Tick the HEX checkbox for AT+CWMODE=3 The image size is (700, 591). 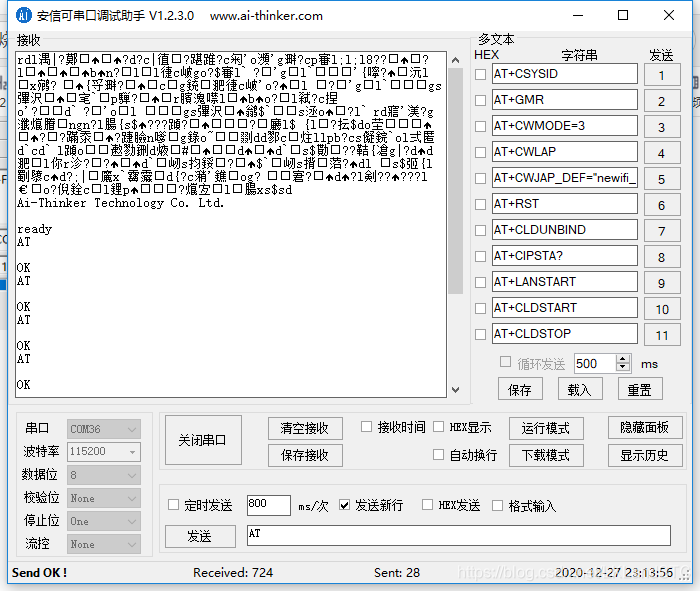click(x=480, y=126)
